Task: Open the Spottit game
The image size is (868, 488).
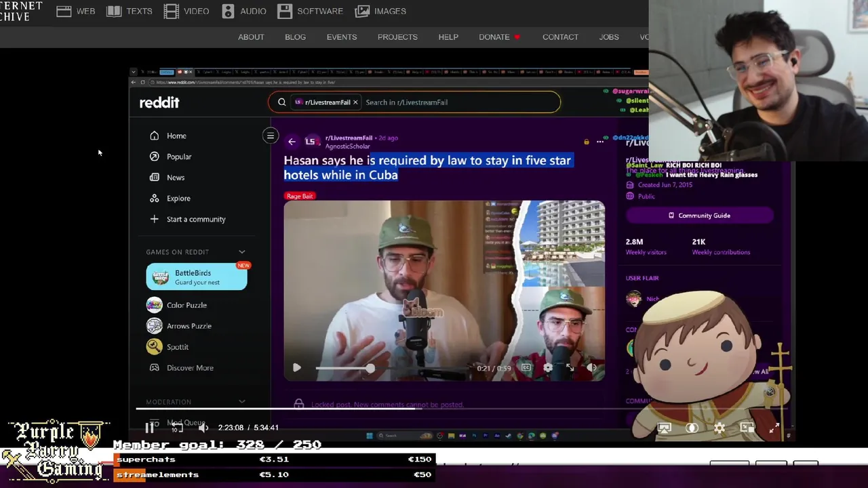Action: [x=177, y=347]
